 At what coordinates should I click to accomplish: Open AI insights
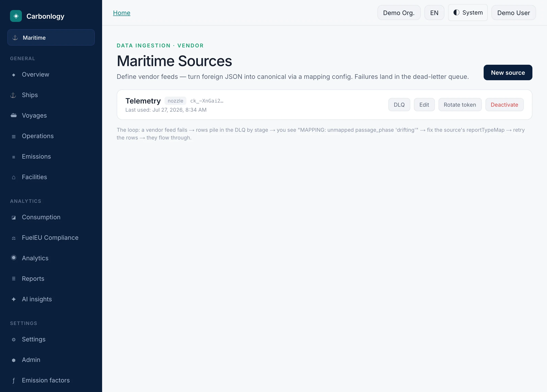click(x=51, y=299)
